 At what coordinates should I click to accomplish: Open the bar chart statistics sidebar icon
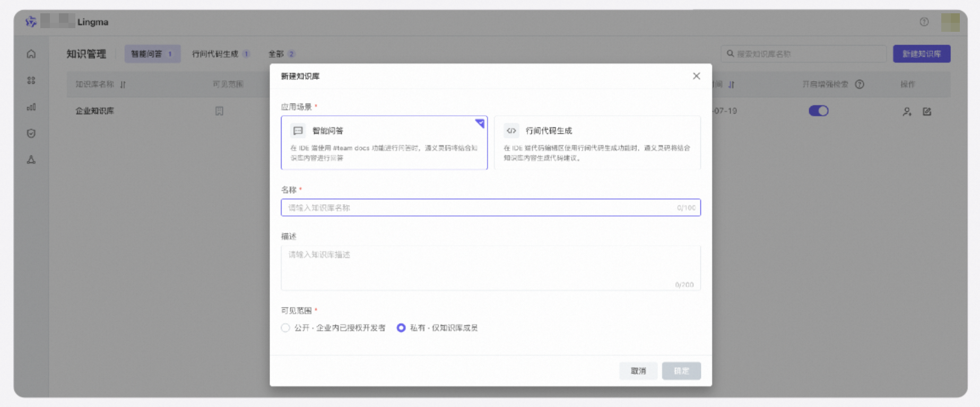click(x=31, y=107)
